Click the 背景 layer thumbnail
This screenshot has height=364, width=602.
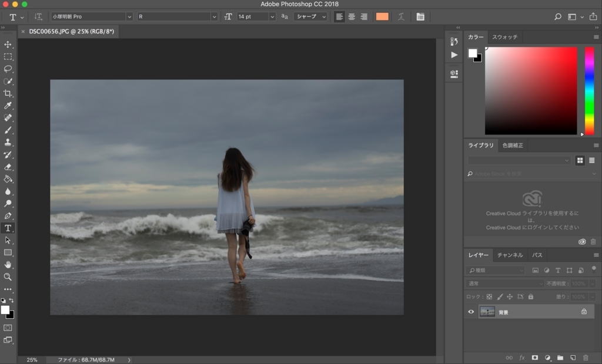coord(487,312)
